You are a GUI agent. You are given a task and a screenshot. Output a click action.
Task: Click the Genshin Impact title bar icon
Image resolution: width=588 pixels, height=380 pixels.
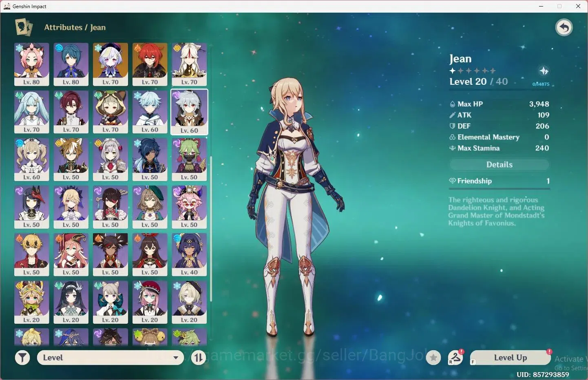7,6
